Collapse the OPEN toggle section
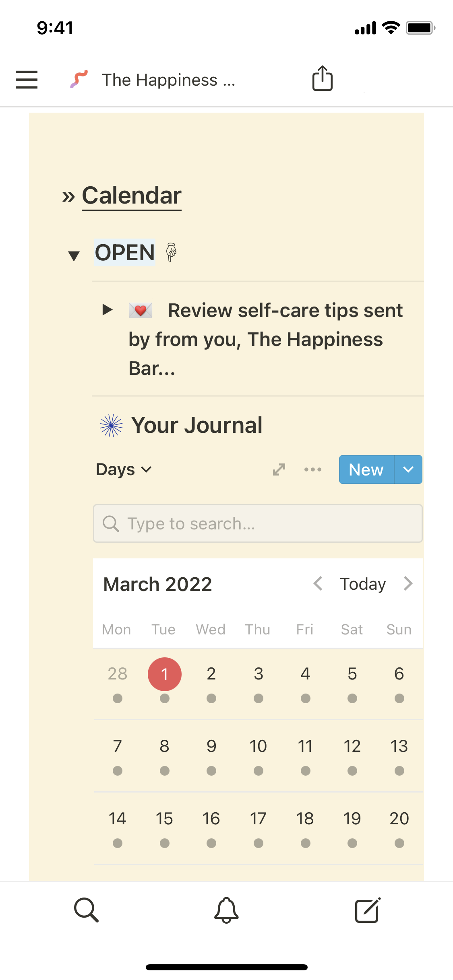The width and height of the screenshot is (453, 980). pos(74,255)
